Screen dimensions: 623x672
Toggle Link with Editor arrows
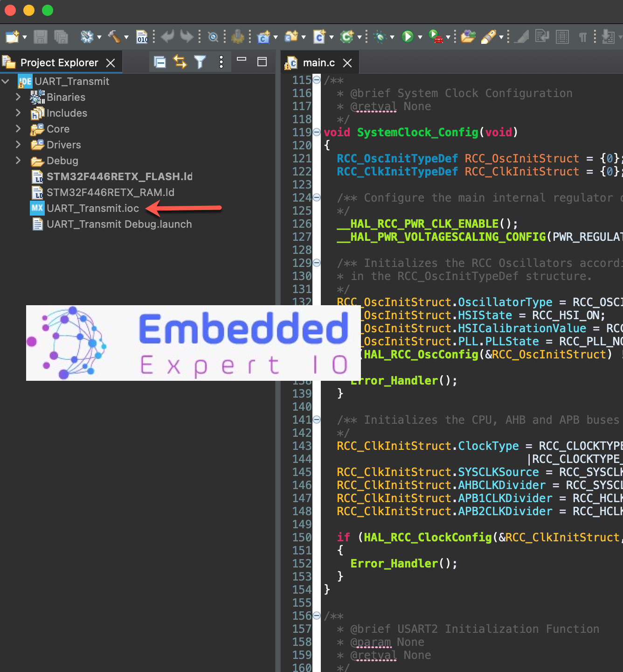click(x=180, y=62)
